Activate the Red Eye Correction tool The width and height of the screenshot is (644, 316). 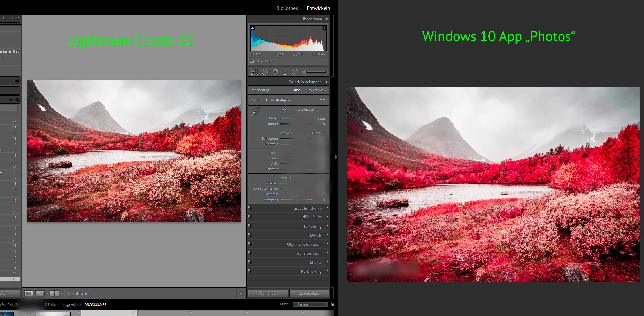(275, 72)
